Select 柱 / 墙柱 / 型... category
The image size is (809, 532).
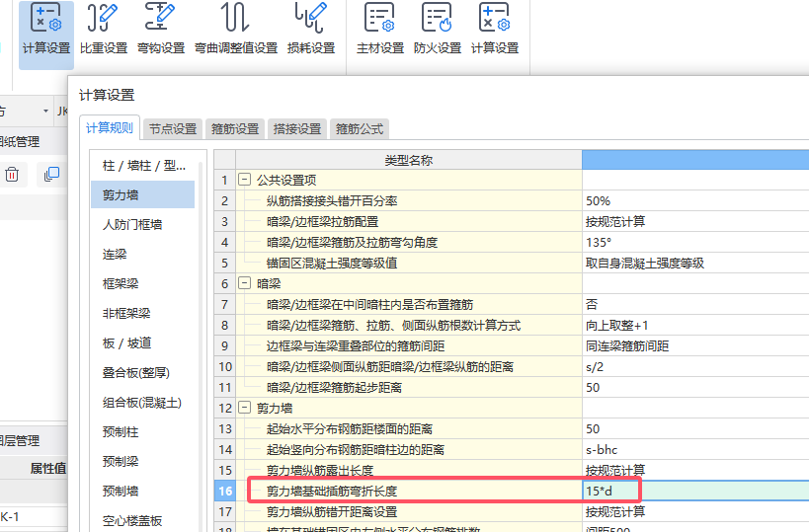[143, 166]
